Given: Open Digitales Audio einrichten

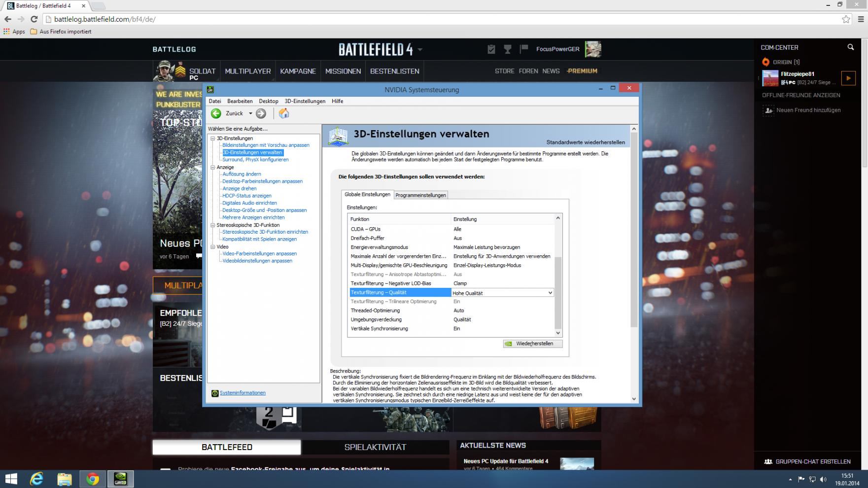Looking at the screenshot, I should 249,203.
